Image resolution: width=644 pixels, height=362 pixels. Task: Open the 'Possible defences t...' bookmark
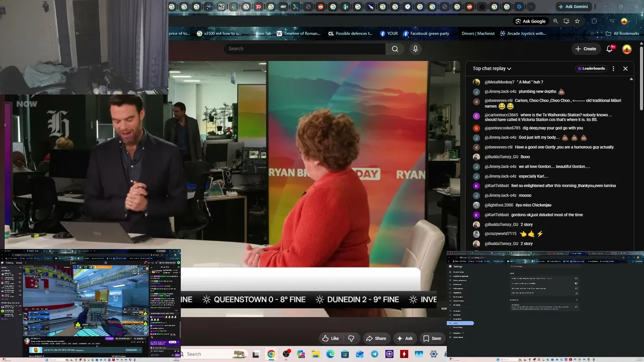350,34
